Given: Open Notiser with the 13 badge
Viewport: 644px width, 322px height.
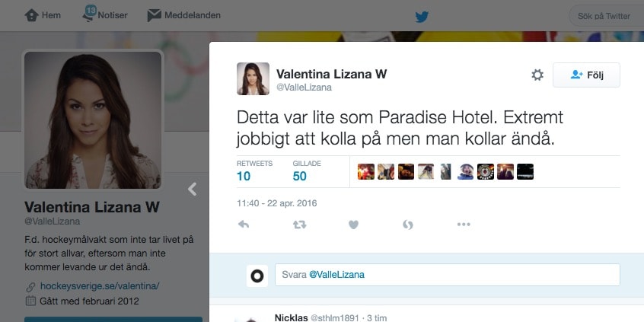Looking at the screenshot, I should coord(105,14).
